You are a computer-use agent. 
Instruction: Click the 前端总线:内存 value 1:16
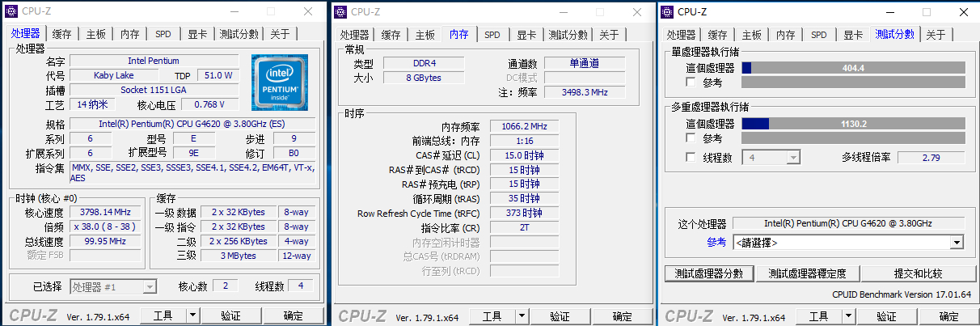(524, 141)
